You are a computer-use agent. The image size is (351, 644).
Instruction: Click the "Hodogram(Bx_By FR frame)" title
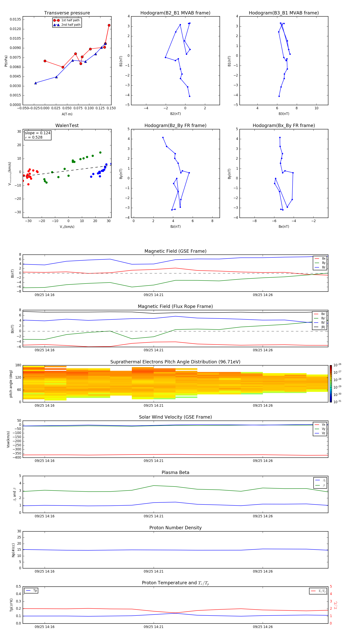pos(284,125)
